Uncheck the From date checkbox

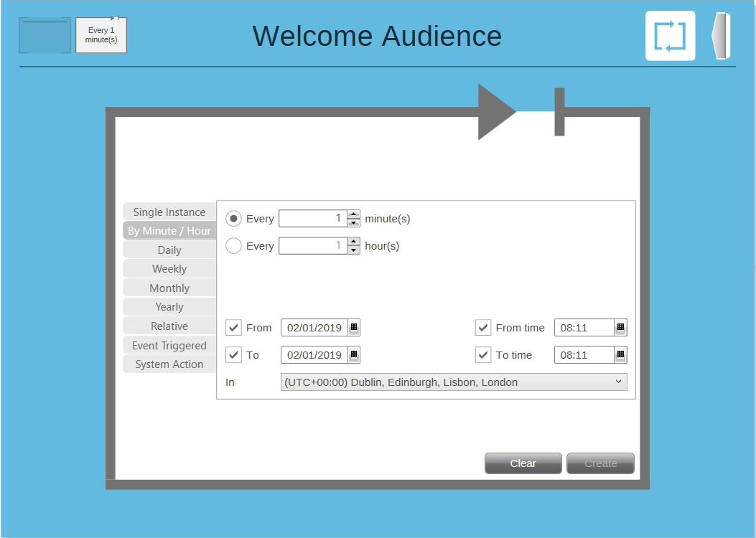[234, 328]
